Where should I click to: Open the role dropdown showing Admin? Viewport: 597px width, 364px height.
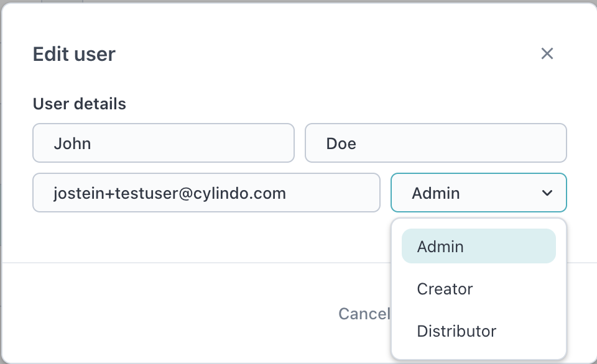pos(478,193)
